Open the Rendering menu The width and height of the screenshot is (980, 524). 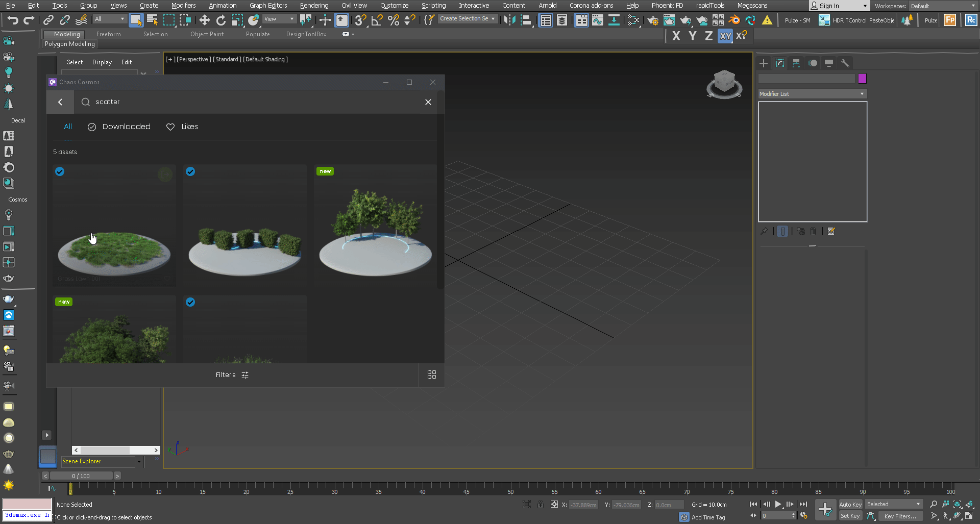point(314,6)
